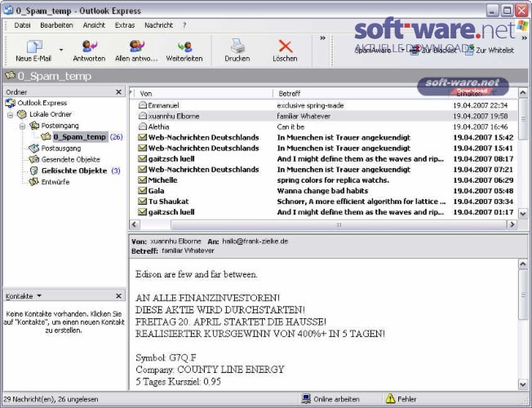The width and height of the screenshot is (532, 408).
Task: Open message from Alethia
Action: (x=323, y=127)
